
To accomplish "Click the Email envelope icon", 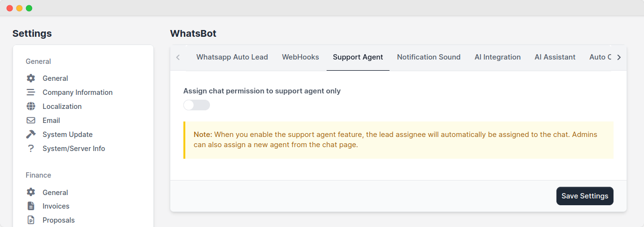I will [31, 121].
